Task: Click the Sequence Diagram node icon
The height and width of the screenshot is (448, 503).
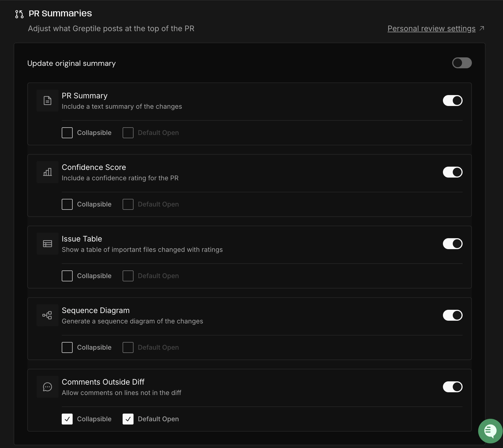Action: coord(47,315)
